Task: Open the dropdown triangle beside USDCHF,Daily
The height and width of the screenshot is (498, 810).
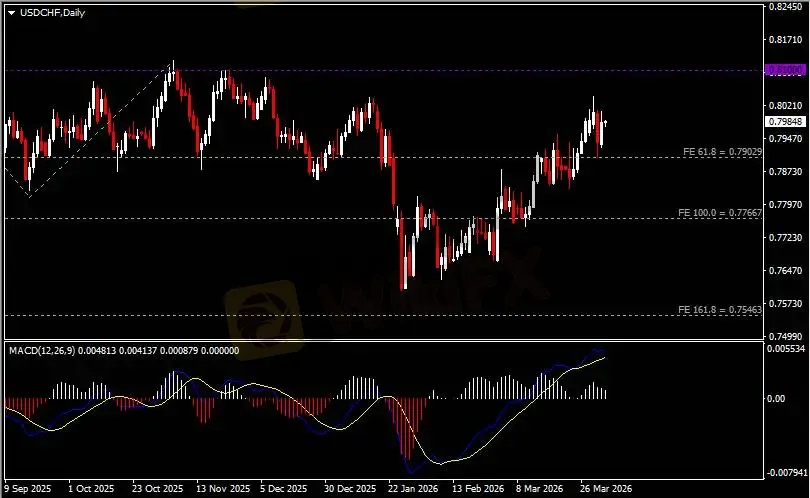Action: coord(11,11)
